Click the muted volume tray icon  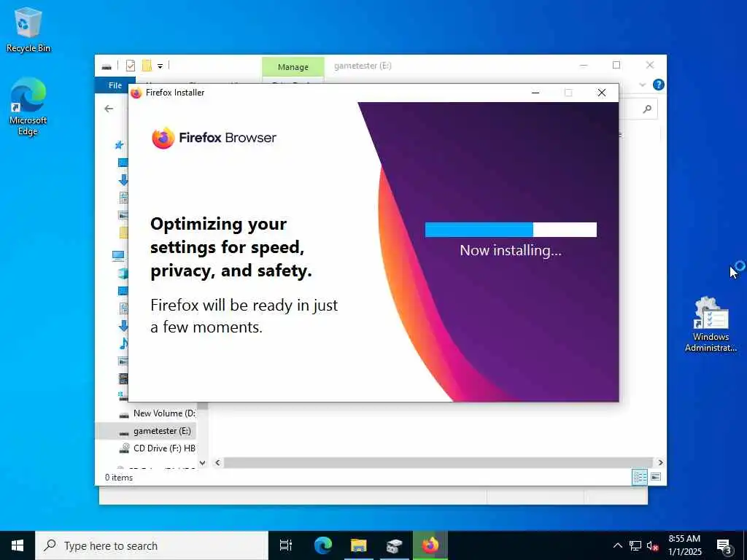click(x=652, y=545)
